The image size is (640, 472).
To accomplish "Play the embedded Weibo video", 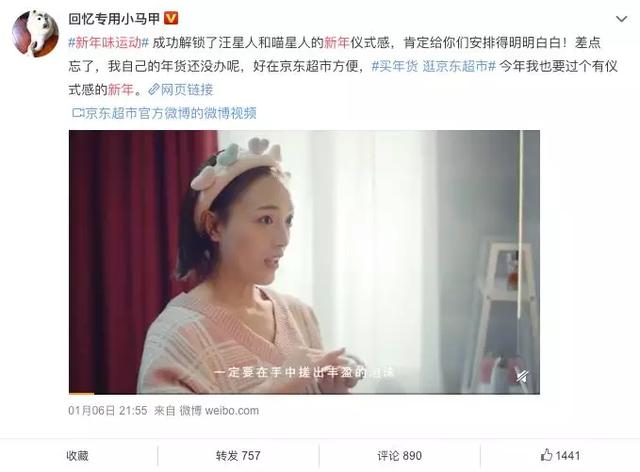I will pyautogui.click(x=304, y=262).
